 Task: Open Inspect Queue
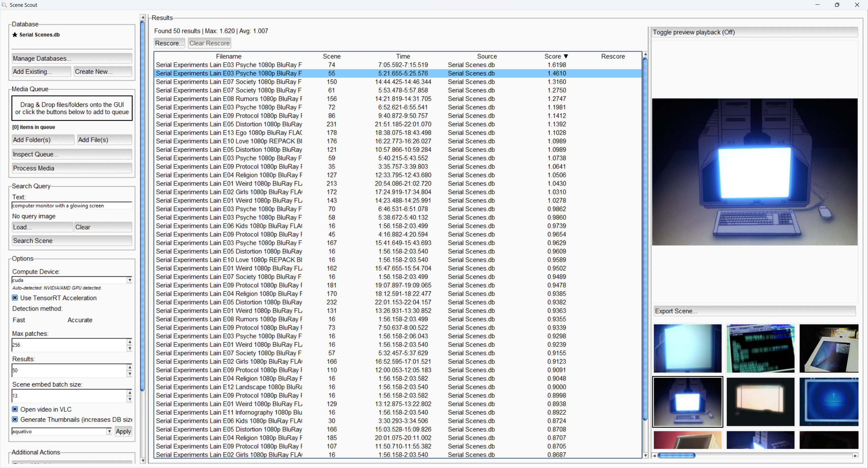[72, 154]
